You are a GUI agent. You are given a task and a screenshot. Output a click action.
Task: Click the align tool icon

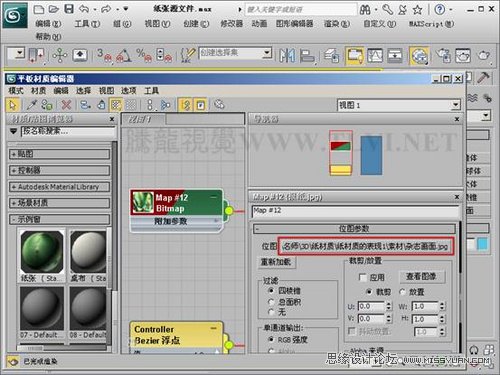pos(307,55)
